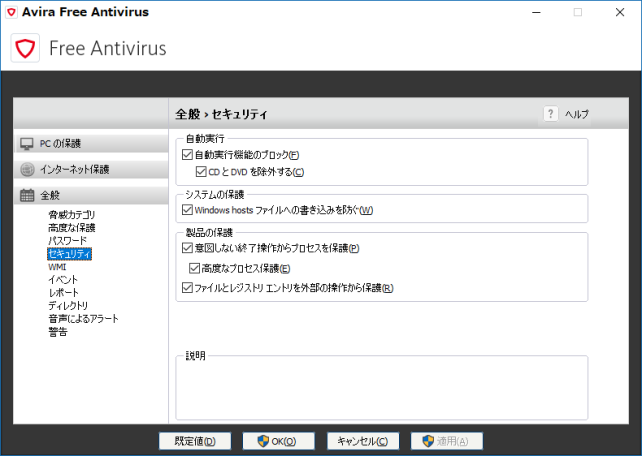Expand the PC の保護 section
Viewport: 642px width, 456px height.
point(91,144)
